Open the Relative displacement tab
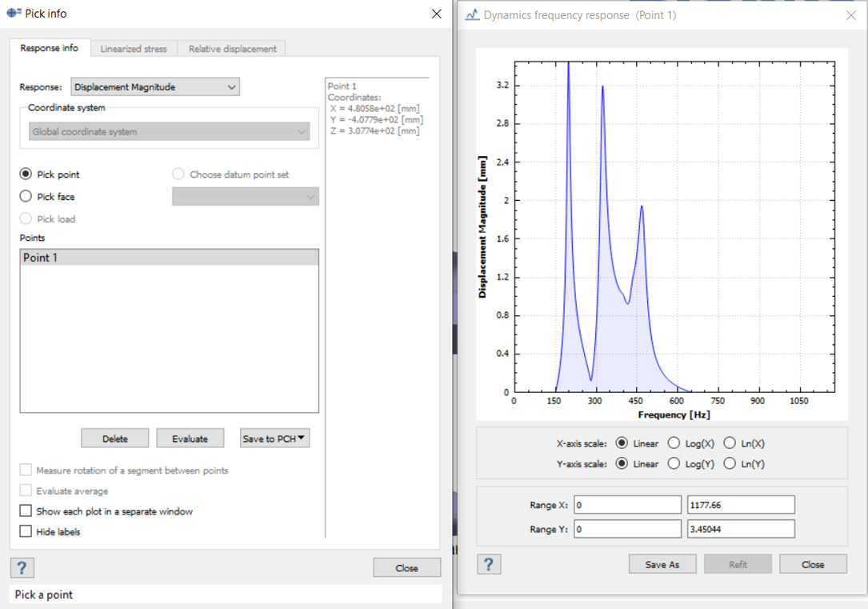Image resolution: width=868 pixels, height=609 pixels. pos(232,48)
